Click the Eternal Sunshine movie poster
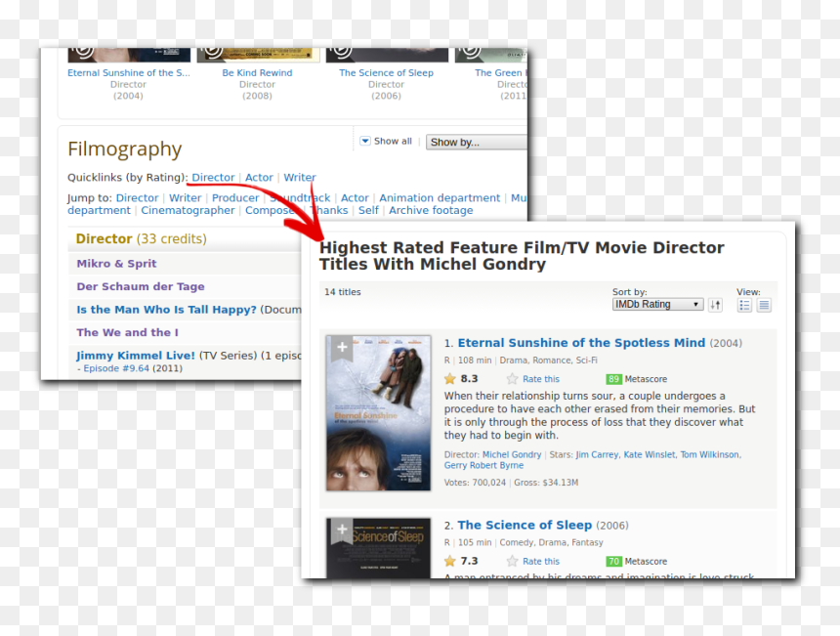The width and height of the screenshot is (840, 636). (378, 413)
